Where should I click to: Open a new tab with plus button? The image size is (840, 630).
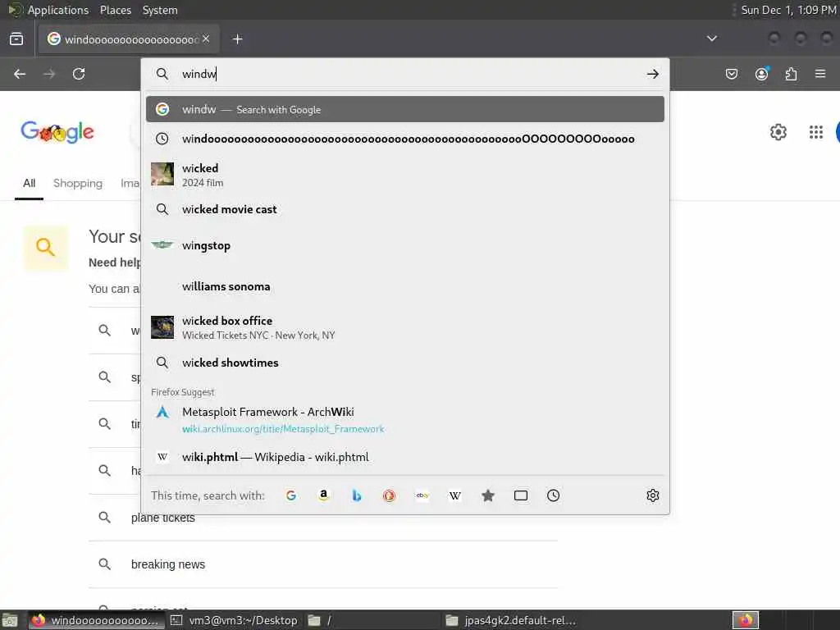[x=237, y=39]
